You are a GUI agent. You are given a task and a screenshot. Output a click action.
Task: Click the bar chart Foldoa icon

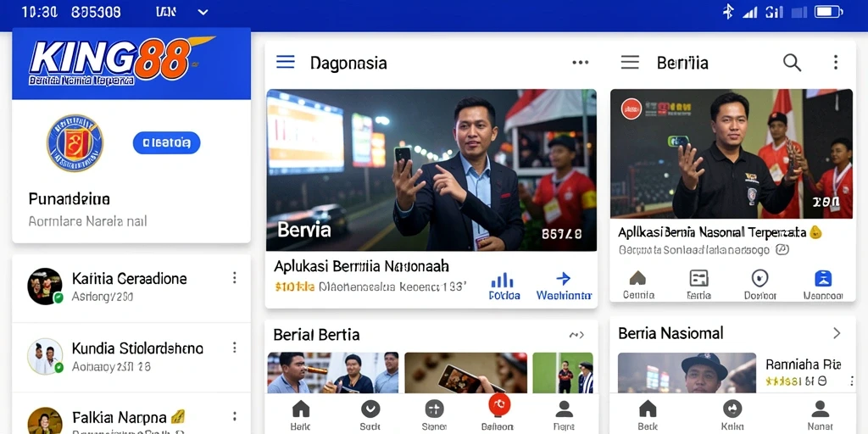[503, 280]
